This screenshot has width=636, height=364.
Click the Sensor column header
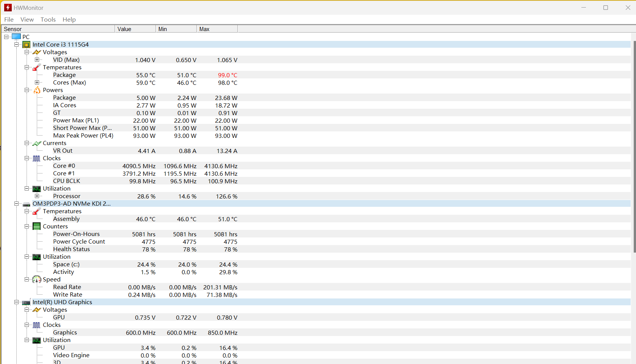[58, 29]
